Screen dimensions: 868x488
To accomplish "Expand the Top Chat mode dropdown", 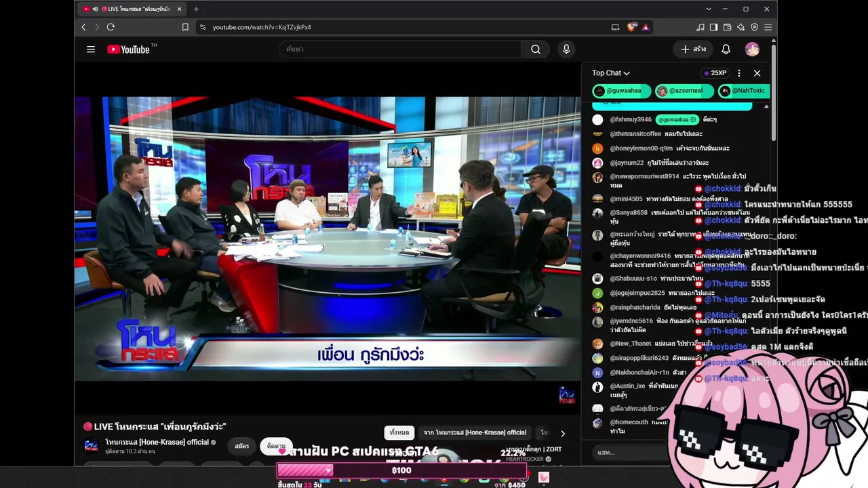I will pyautogui.click(x=611, y=73).
